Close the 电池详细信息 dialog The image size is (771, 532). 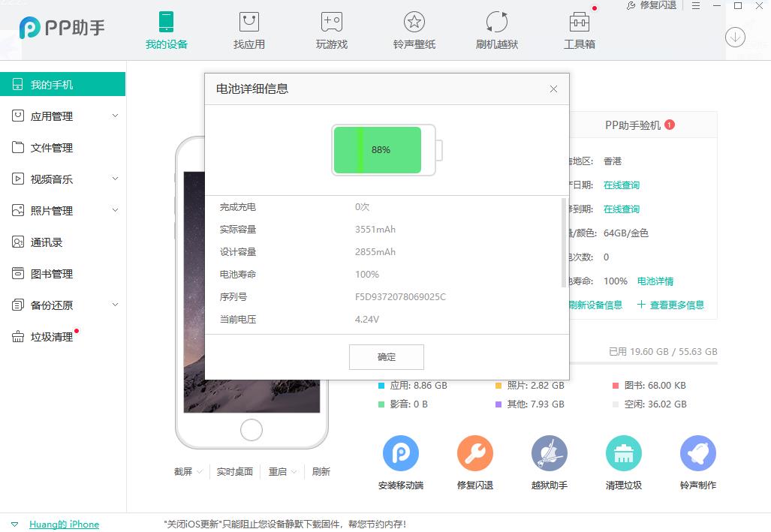(x=553, y=89)
